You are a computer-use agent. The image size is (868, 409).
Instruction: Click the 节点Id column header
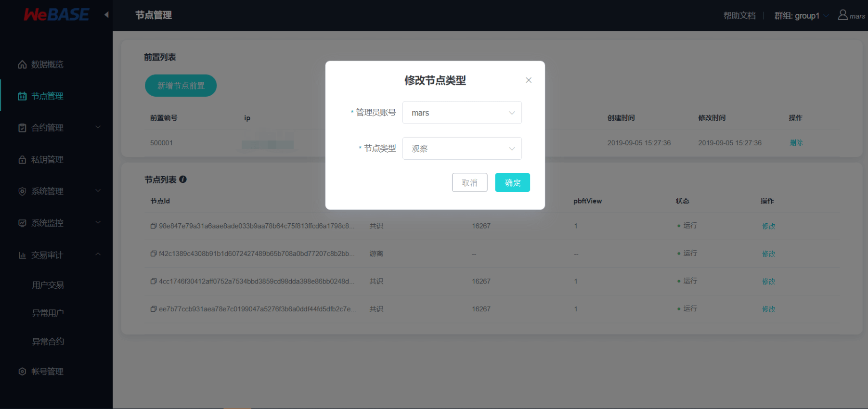(x=160, y=201)
